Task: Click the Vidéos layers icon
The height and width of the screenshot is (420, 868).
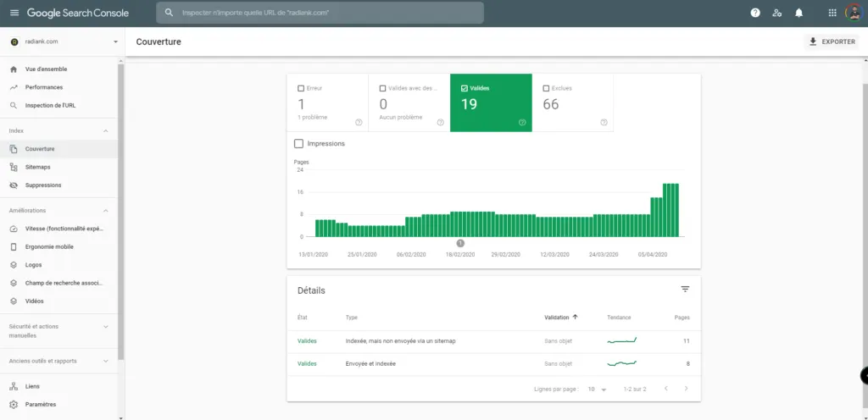Action: pos(14,301)
